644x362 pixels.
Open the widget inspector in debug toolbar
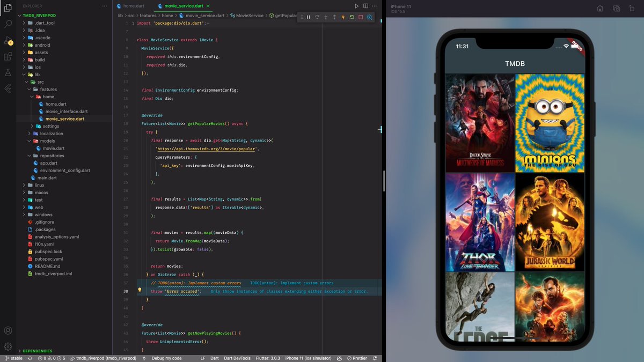click(370, 17)
